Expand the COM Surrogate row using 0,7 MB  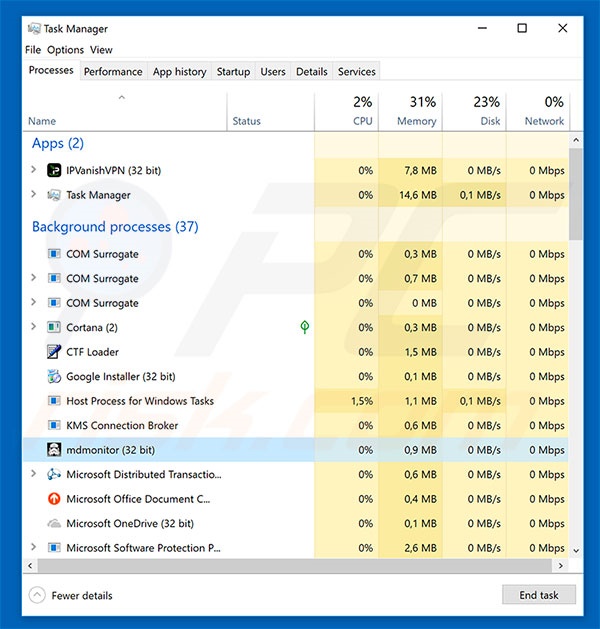coord(34,278)
